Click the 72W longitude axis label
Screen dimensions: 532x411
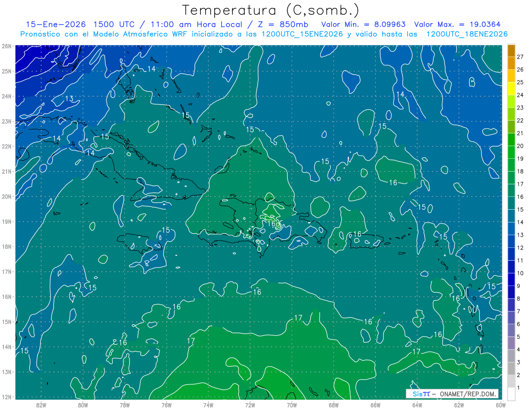(250, 404)
